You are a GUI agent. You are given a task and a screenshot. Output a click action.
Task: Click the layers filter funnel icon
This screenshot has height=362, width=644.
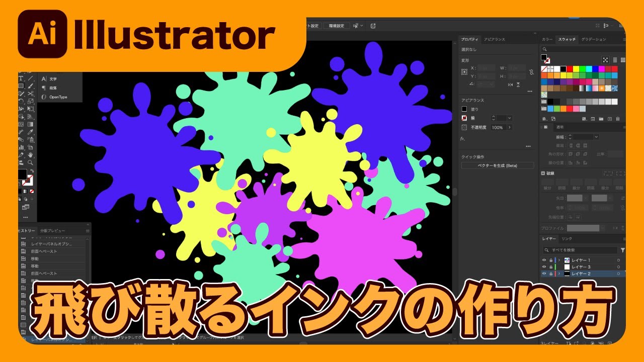pos(622,250)
